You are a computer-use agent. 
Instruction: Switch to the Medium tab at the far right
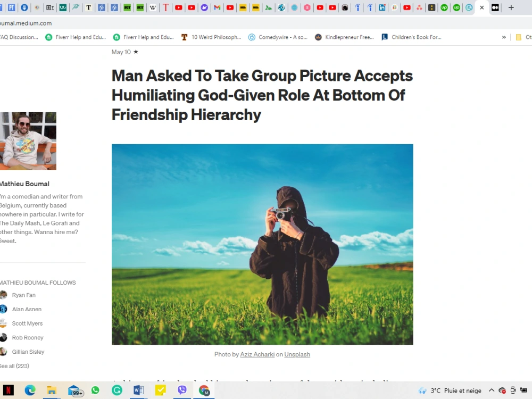tap(495, 7)
